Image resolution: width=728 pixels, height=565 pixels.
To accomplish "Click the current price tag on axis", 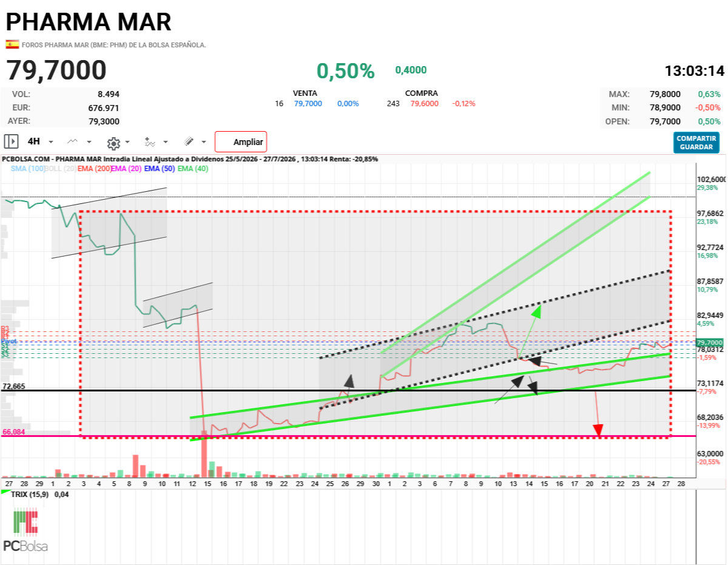I will 710,342.
